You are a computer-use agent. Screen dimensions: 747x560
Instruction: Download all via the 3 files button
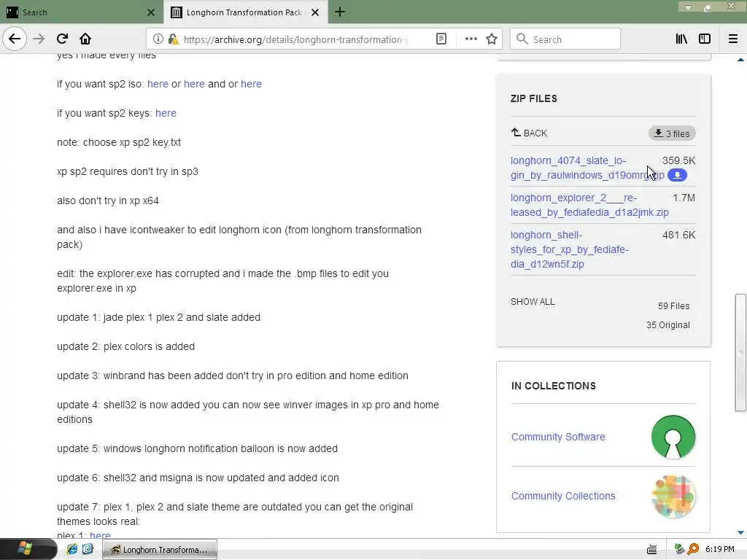(x=672, y=133)
